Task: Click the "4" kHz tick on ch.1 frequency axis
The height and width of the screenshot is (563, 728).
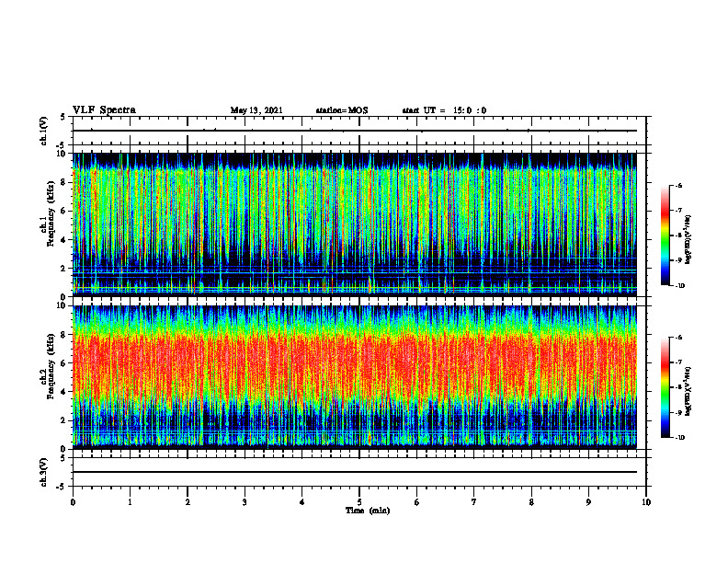Action: click(65, 240)
